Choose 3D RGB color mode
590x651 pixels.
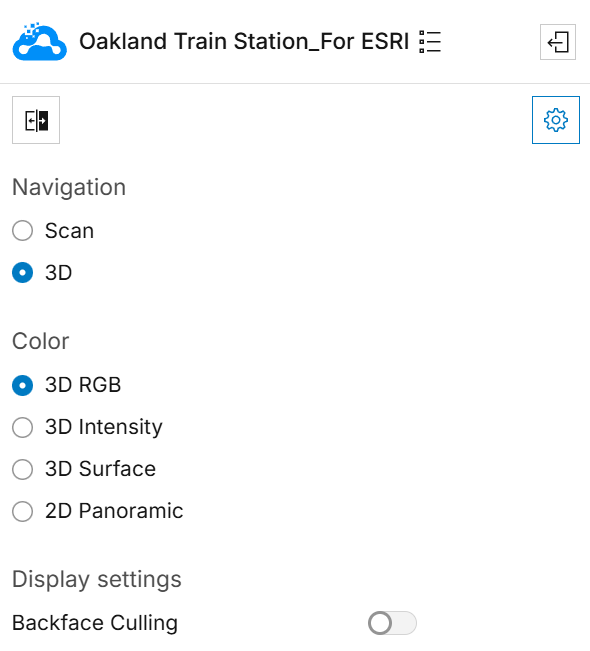pyautogui.click(x=22, y=385)
